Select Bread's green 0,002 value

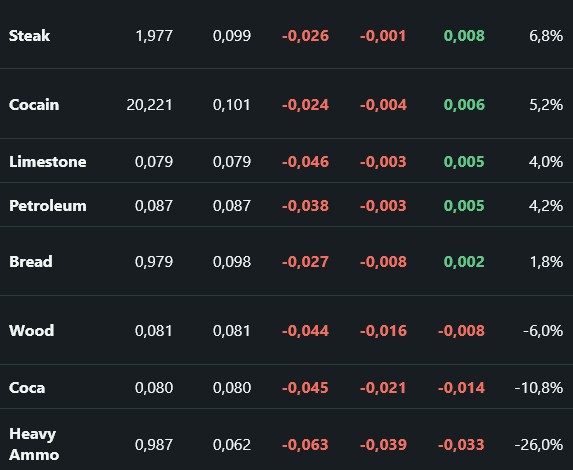[464, 262]
